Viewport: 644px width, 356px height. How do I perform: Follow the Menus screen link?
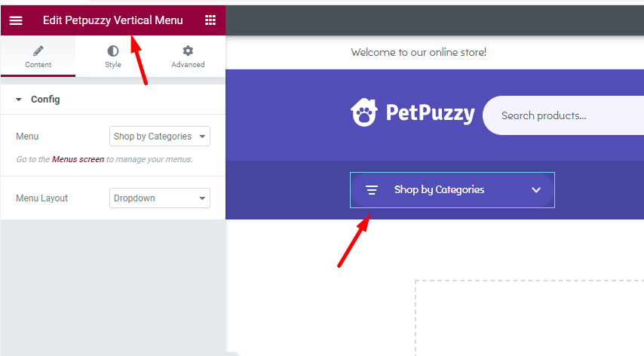click(x=78, y=159)
